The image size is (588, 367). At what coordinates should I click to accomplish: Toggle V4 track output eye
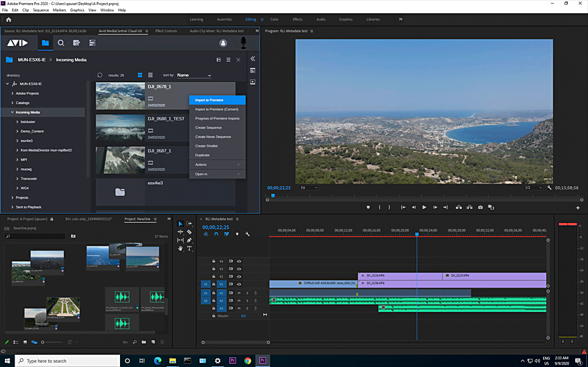click(x=239, y=262)
